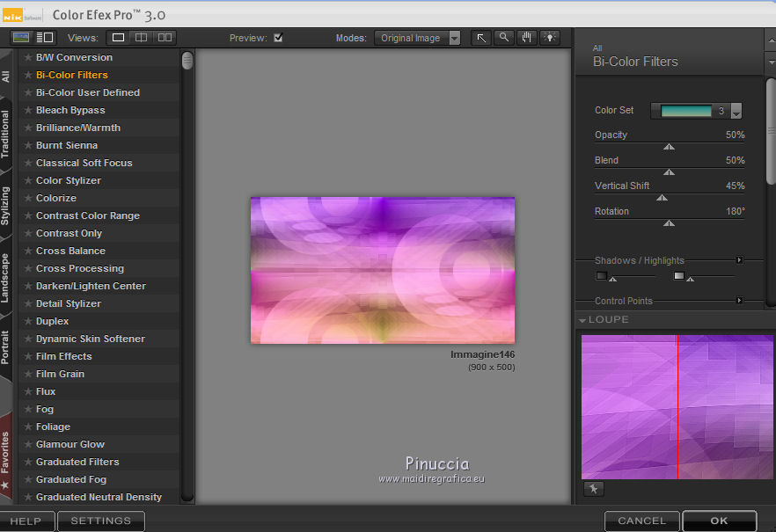Switch to single image view
This screenshot has height=532, width=776.
coord(118,38)
